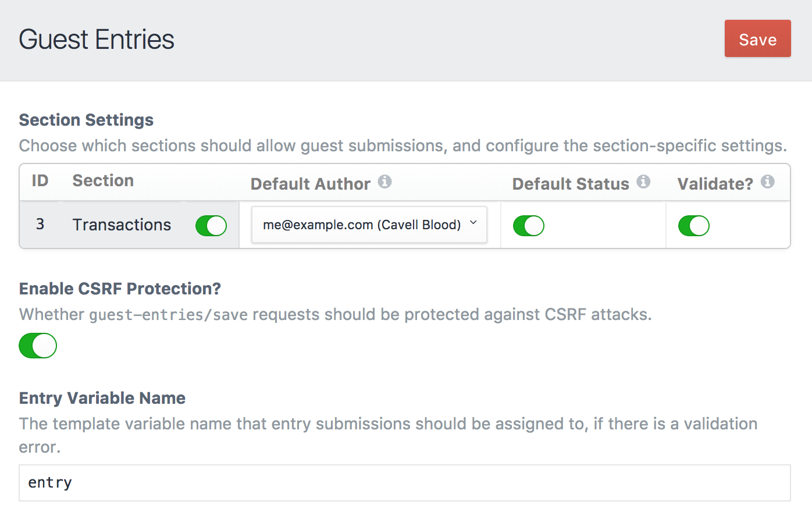
Task: Click the Section Settings heading
Action: click(x=86, y=120)
